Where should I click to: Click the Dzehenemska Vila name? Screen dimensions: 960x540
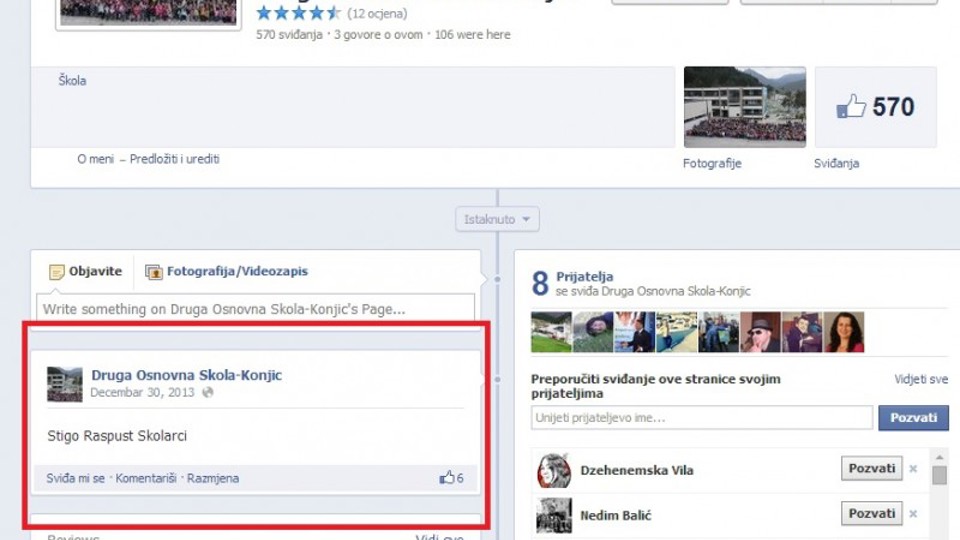click(637, 470)
